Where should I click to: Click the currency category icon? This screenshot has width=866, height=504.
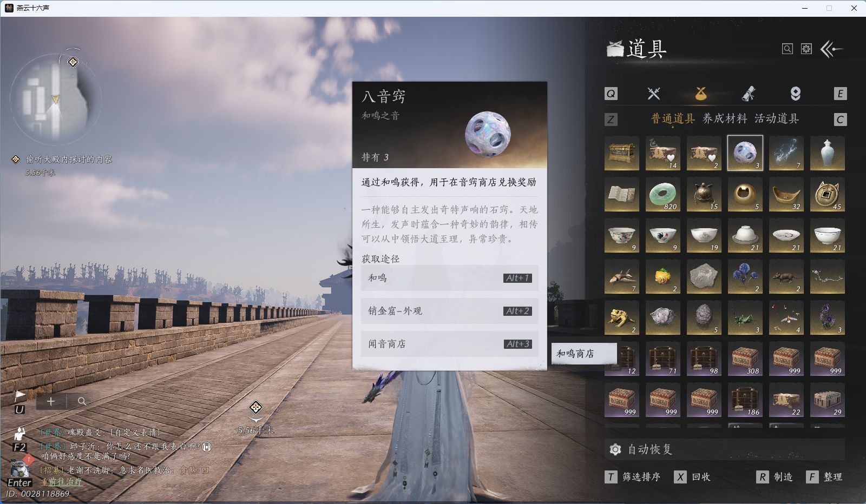795,93
